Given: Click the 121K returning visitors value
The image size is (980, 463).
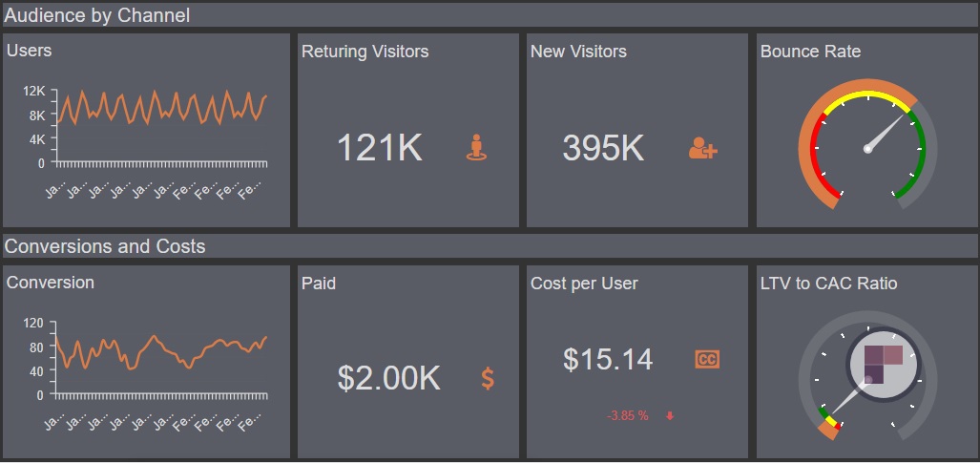Looking at the screenshot, I should [x=379, y=148].
